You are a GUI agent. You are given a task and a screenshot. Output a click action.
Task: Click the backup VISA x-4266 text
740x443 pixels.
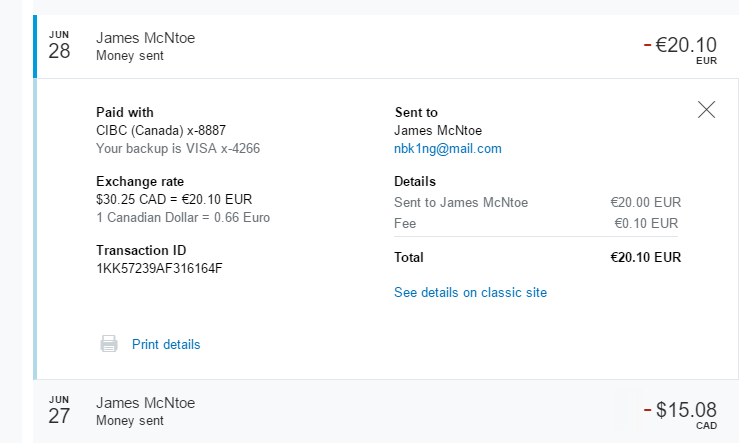pos(178,149)
